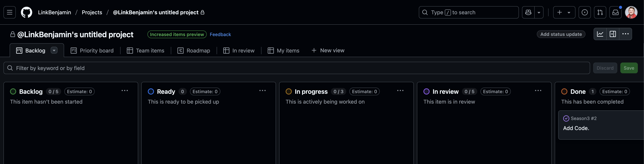Viewport: 644px width, 164px height.
Task: Open Backlog tab view options dropdown
Action: pyautogui.click(x=54, y=50)
